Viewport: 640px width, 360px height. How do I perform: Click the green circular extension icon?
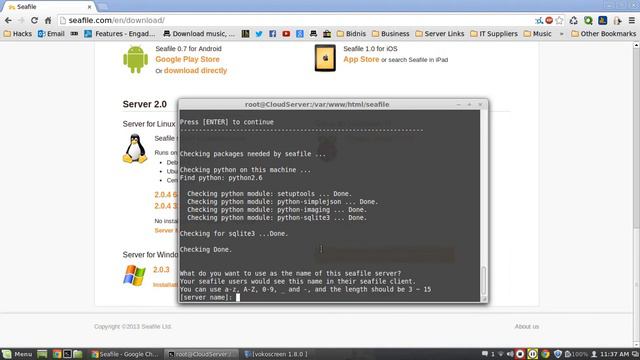pyautogui.click(x=588, y=20)
